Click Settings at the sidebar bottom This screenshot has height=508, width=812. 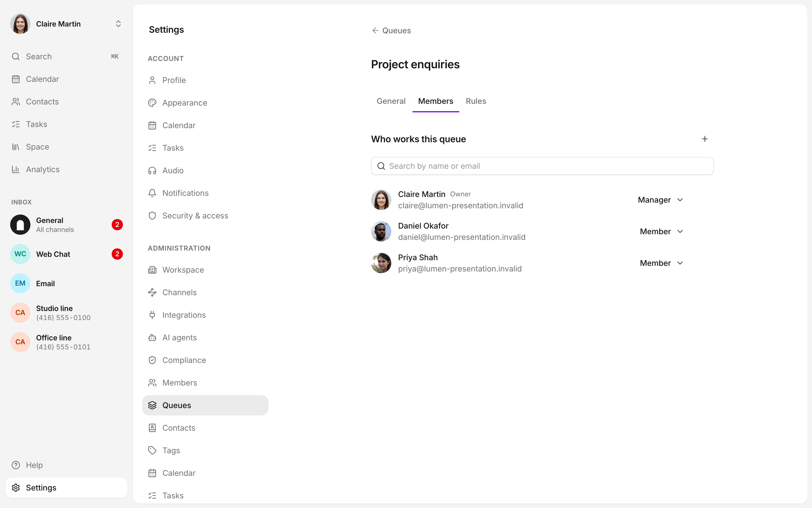pos(67,487)
